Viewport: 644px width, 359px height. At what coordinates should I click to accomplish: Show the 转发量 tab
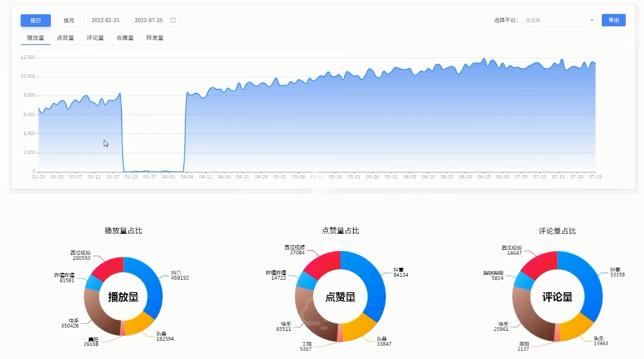coord(154,38)
